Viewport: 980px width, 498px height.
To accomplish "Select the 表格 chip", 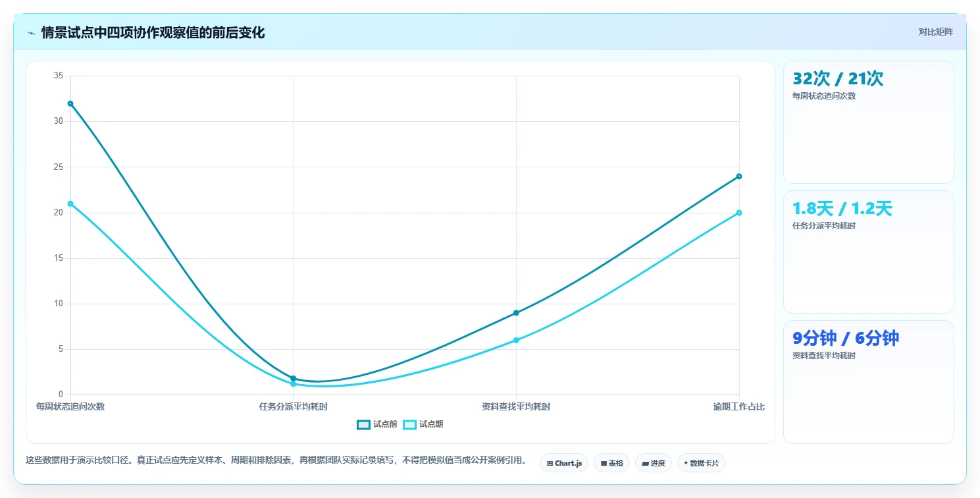I will (611, 463).
